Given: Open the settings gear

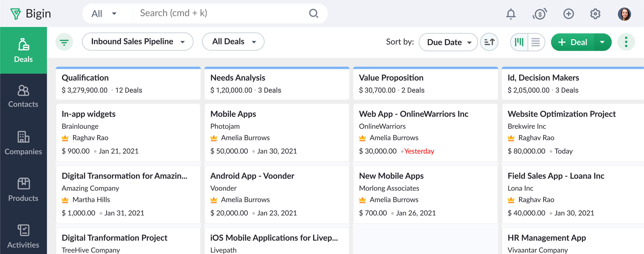Looking at the screenshot, I should tap(595, 14).
